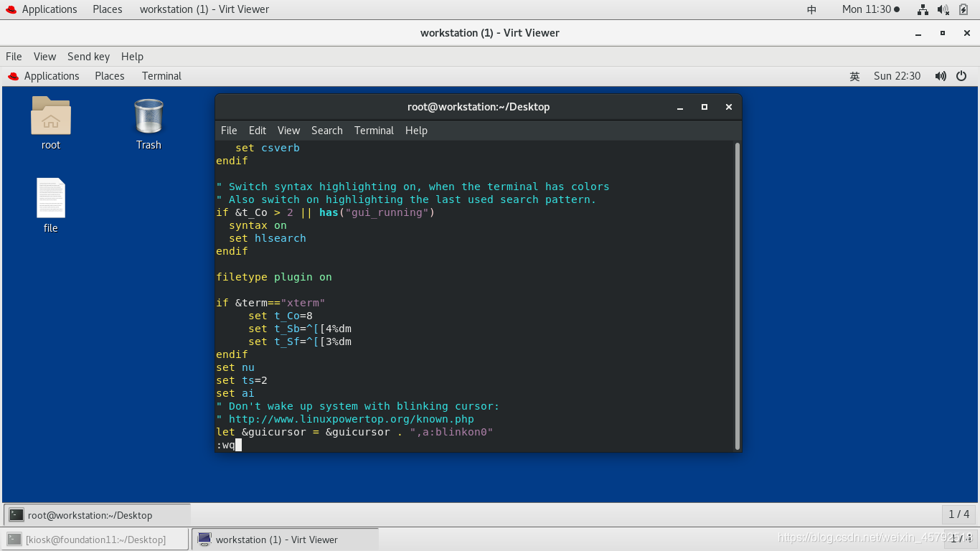Screen dimensions: 980x551
Task: Click the host power icon
Action: (x=964, y=9)
